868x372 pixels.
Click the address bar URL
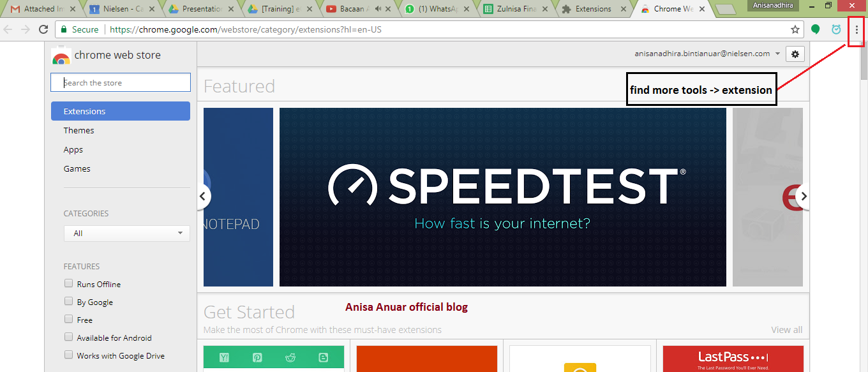click(246, 29)
